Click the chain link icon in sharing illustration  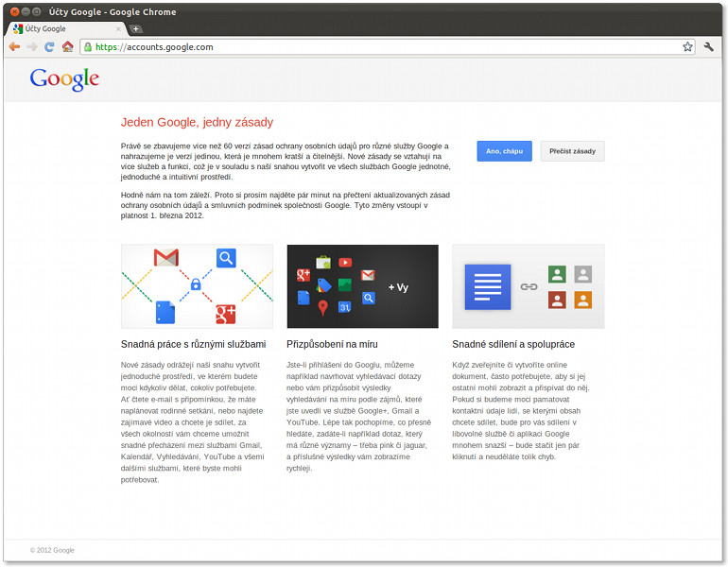tap(529, 286)
